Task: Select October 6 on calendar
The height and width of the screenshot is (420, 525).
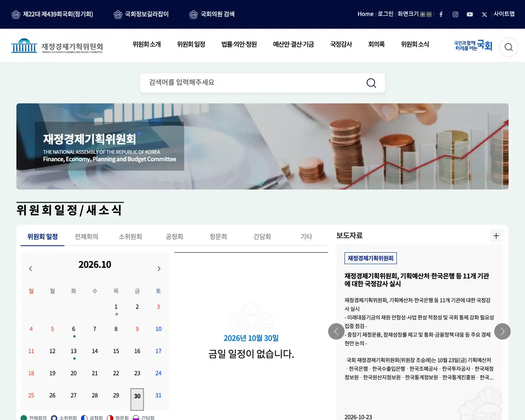Action: coord(74,329)
